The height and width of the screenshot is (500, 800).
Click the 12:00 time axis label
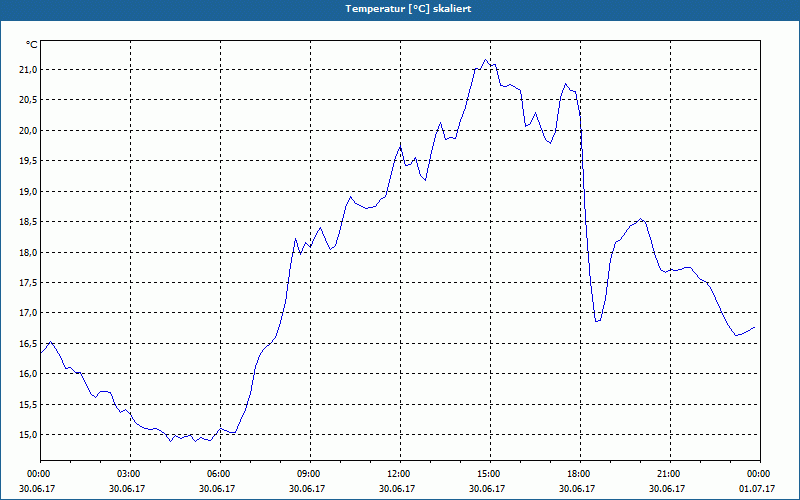click(400, 474)
